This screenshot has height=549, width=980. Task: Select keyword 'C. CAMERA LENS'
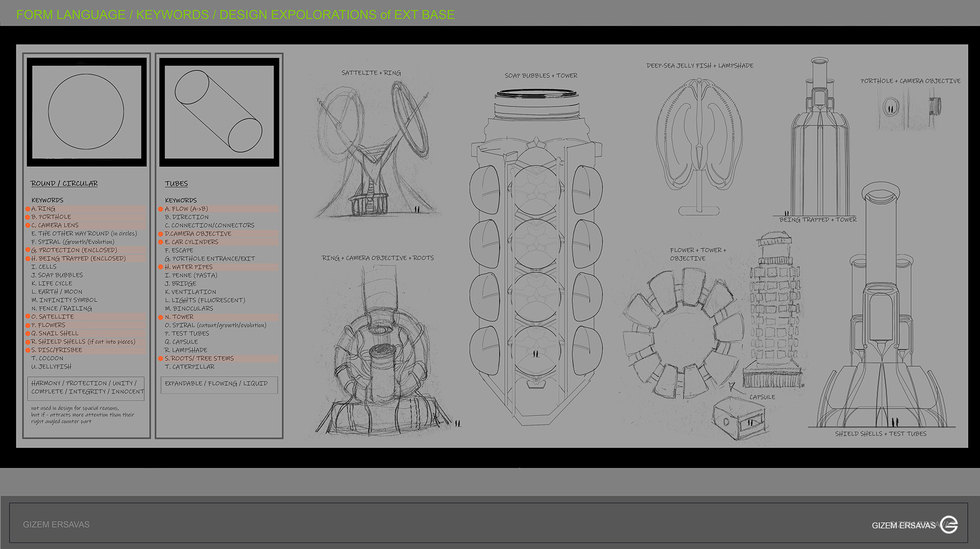click(x=55, y=225)
